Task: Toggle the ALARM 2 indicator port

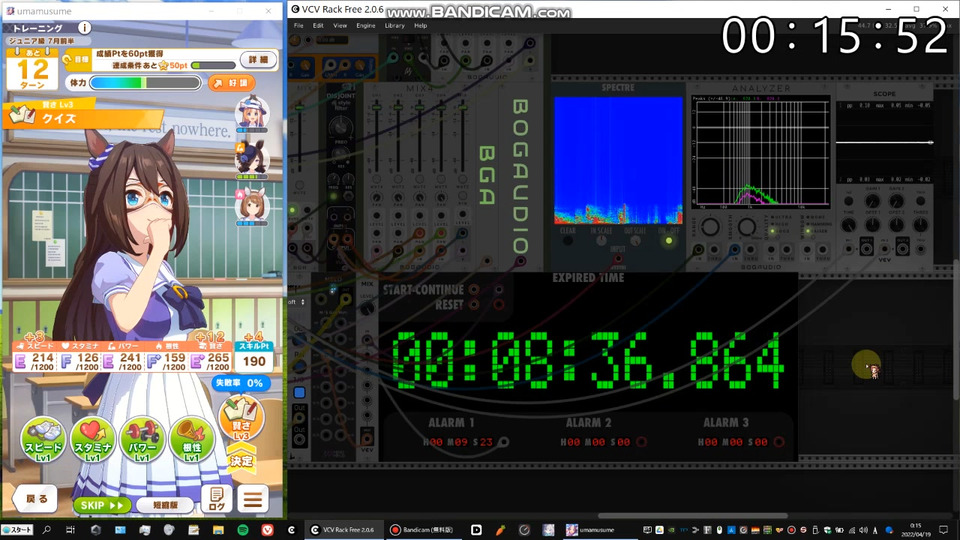Action: tap(641, 441)
